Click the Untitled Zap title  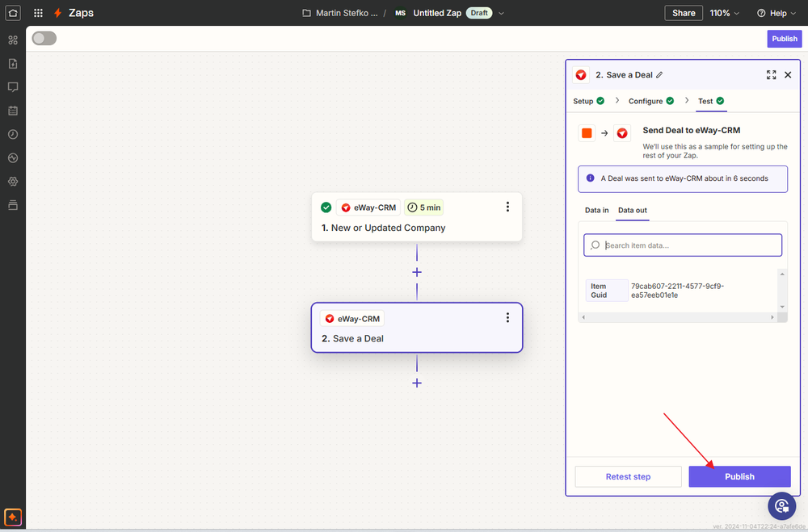tap(437, 13)
